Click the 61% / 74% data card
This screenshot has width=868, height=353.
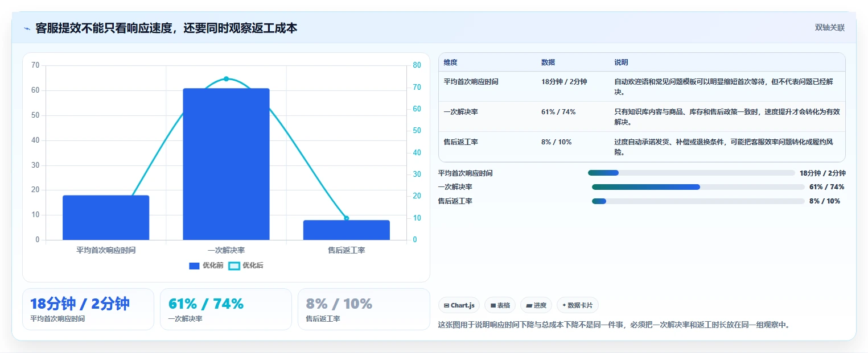(x=226, y=309)
